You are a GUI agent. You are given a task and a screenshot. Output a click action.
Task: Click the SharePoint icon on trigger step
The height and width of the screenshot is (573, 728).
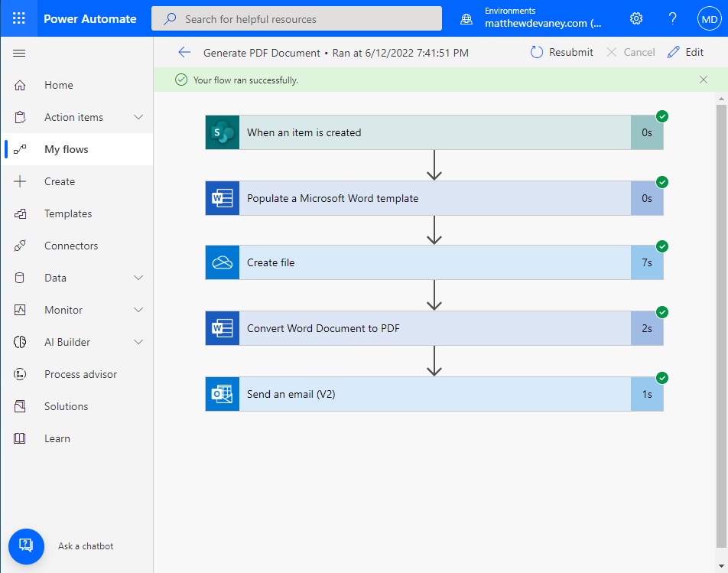click(223, 132)
